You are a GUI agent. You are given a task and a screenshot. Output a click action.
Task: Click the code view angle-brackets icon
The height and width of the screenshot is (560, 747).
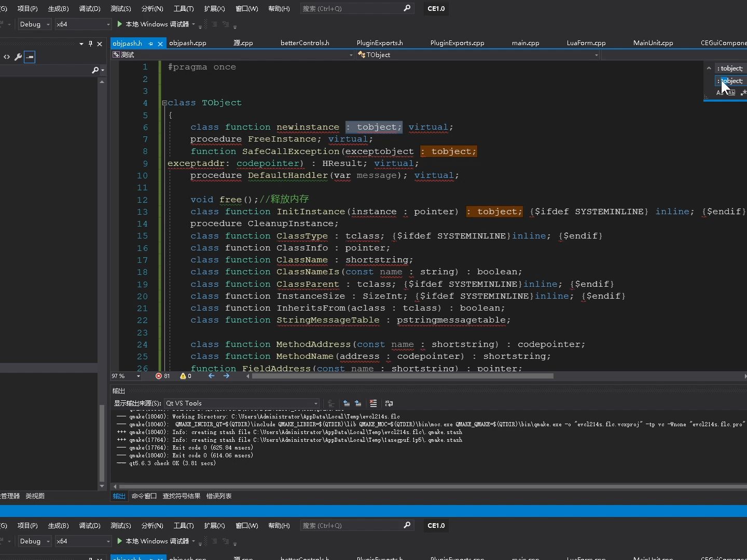7,57
